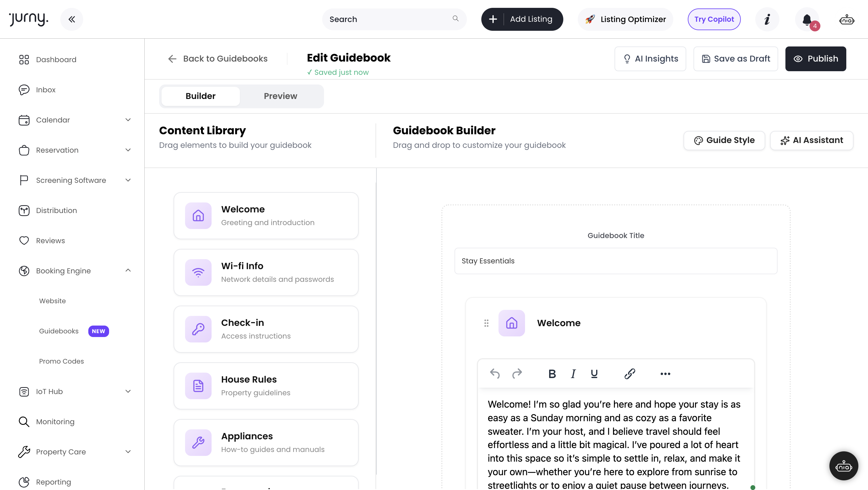Go back to Guidebooks
868x490 pixels.
218,59
